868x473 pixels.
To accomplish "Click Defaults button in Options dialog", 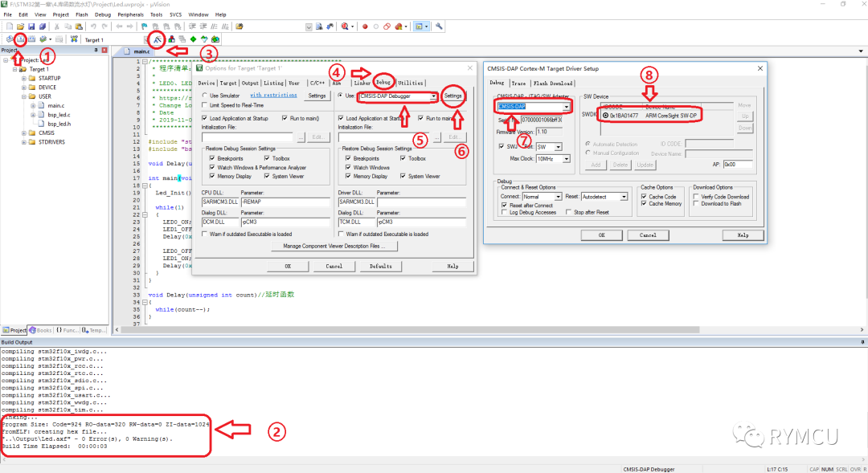I will 380,267.
